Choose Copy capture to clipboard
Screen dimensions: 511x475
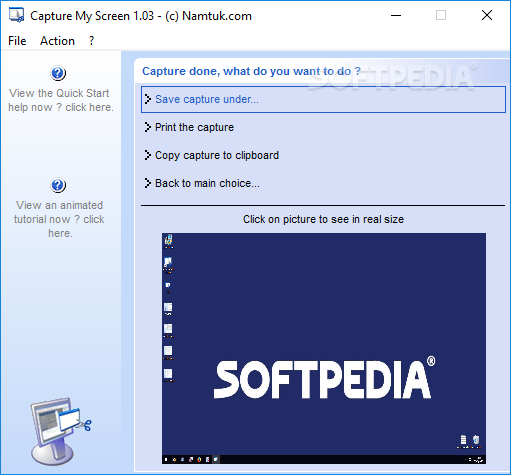coord(217,155)
